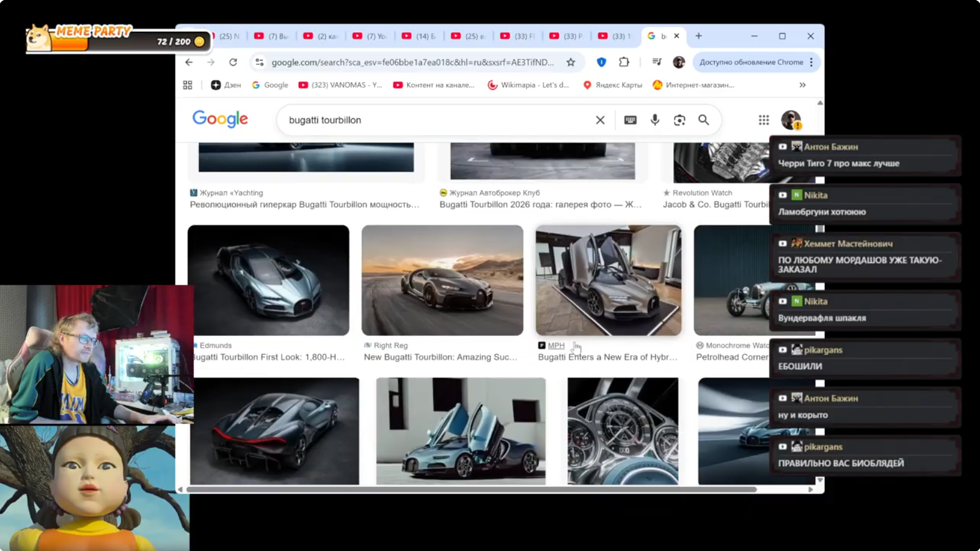Search by image with Google Lens
Screen dimensions: 980x551
tap(679, 120)
